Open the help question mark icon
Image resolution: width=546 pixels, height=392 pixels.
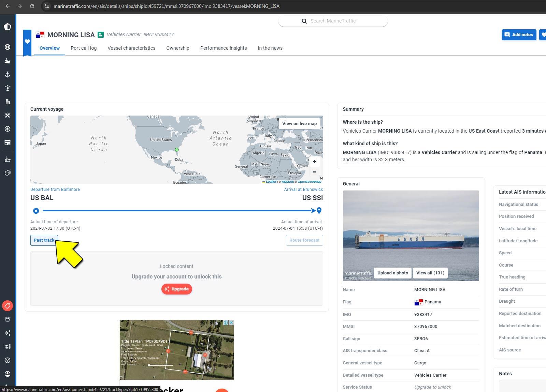(8, 360)
